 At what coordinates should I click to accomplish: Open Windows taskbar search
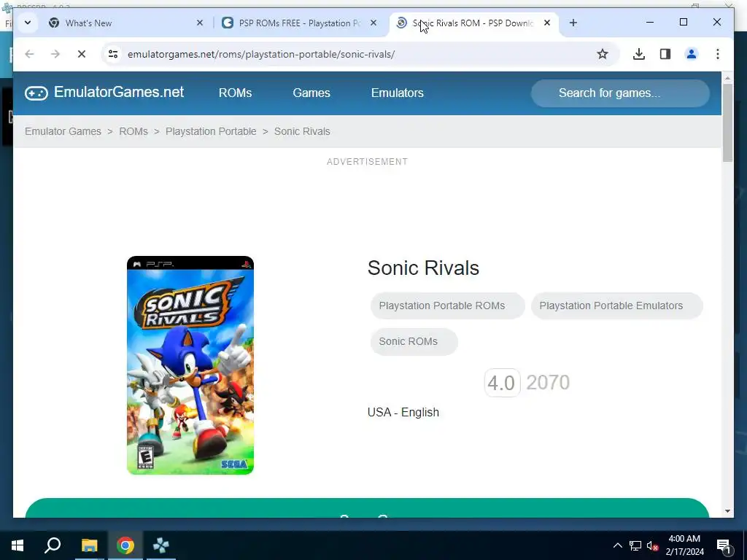[53, 545]
